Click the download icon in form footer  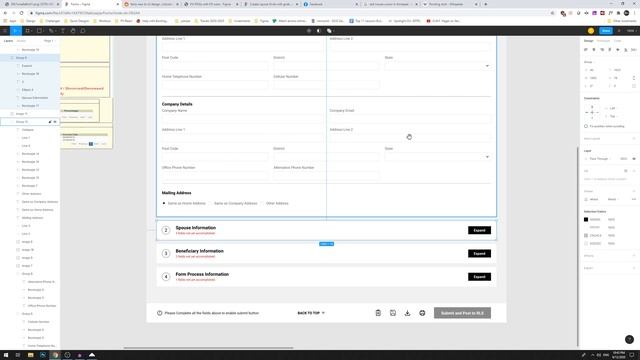coord(407,313)
